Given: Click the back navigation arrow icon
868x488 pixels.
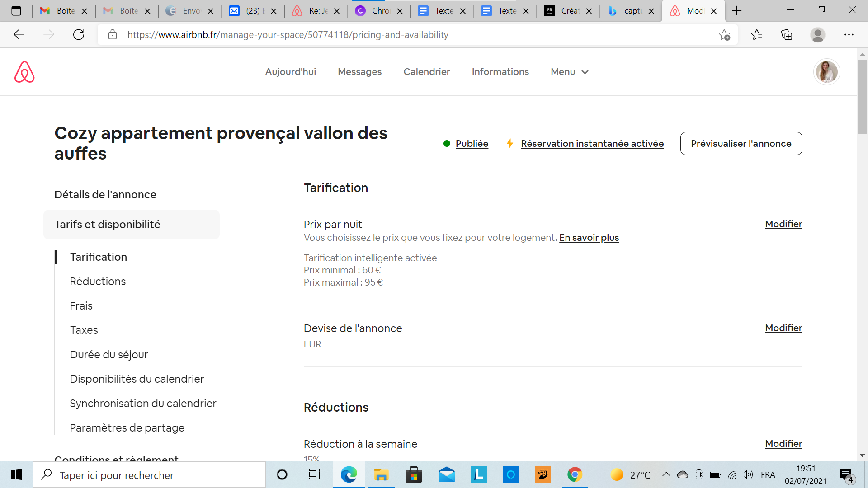Looking at the screenshot, I should (x=19, y=34).
